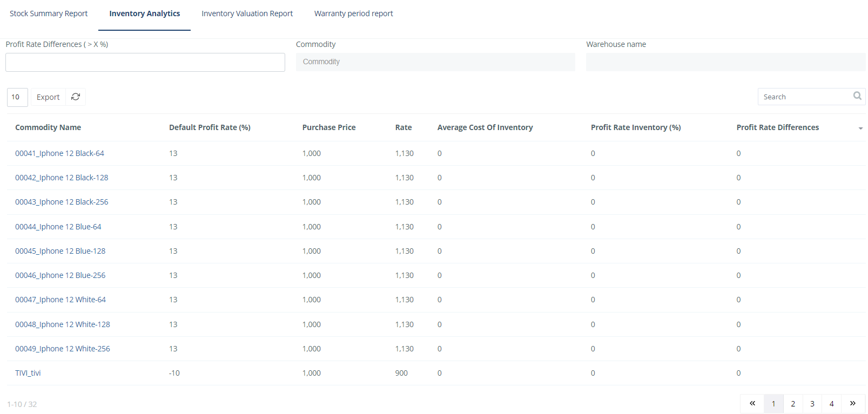Jump to page 4 in pagination
868x414 pixels.
pos(831,404)
